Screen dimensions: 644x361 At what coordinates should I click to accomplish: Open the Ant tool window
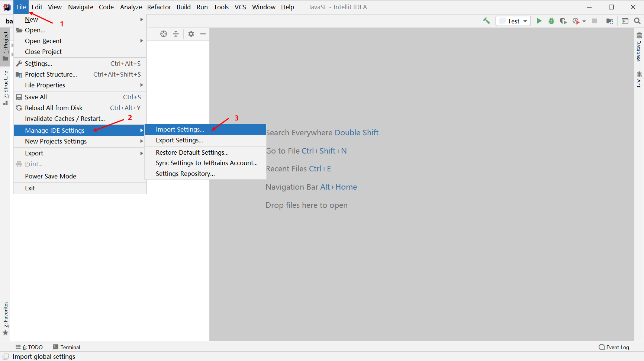pos(639,79)
